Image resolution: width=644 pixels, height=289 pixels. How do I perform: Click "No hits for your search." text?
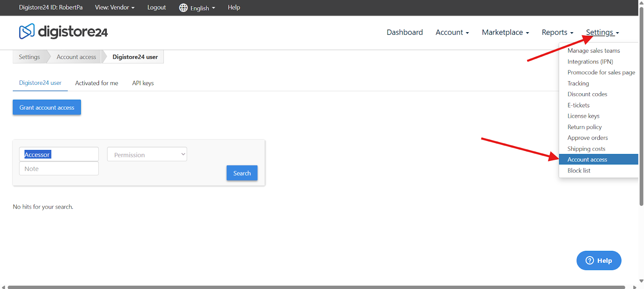(43, 207)
